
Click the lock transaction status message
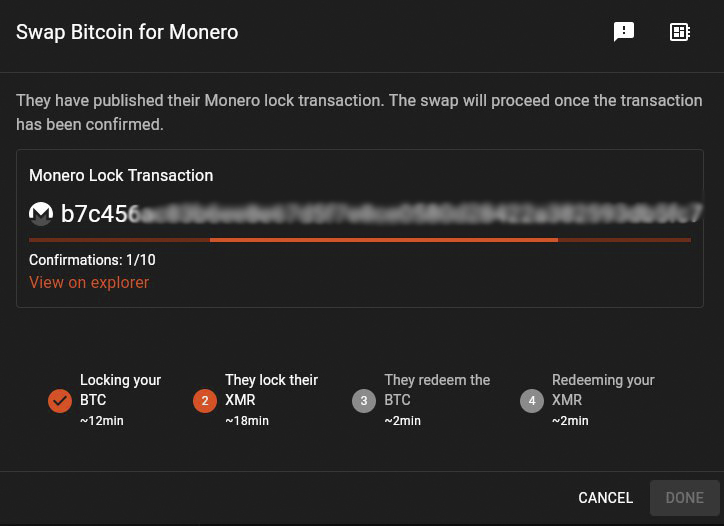(x=359, y=113)
